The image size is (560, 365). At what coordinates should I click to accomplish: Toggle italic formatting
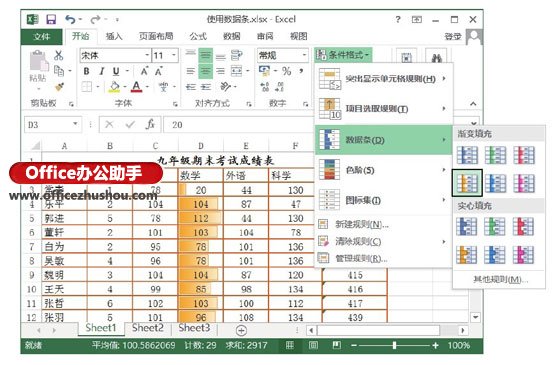click(x=101, y=71)
